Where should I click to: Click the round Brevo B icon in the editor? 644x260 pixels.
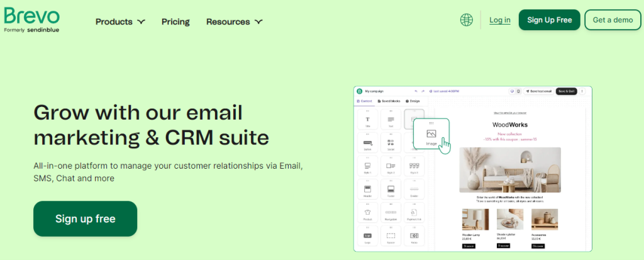coord(359,91)
